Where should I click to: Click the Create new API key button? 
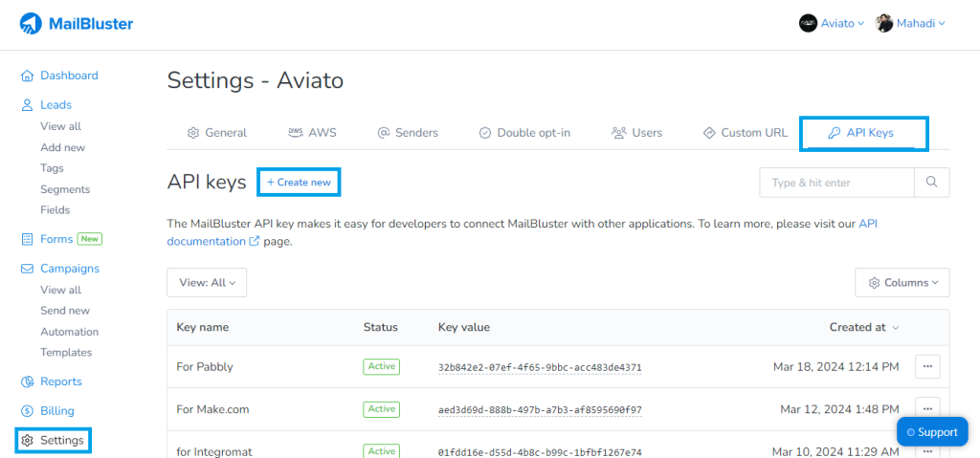pyautogui.click(x=299, y=183)
